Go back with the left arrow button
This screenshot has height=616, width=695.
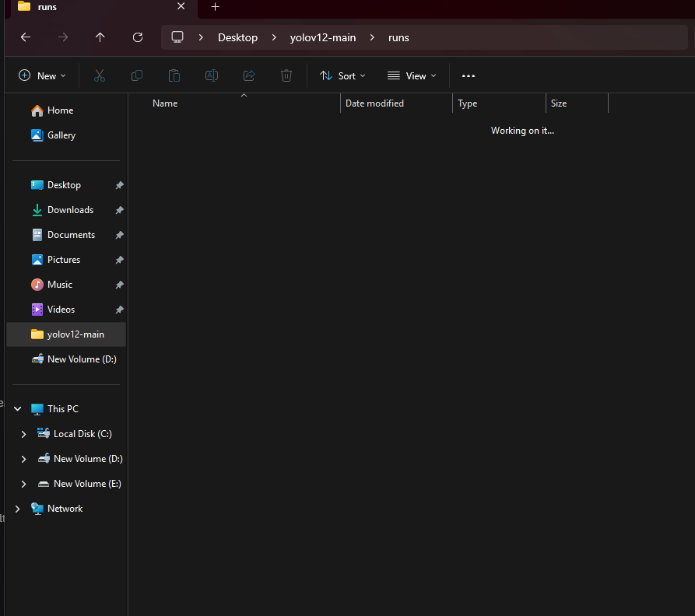[x=26, y=37]
